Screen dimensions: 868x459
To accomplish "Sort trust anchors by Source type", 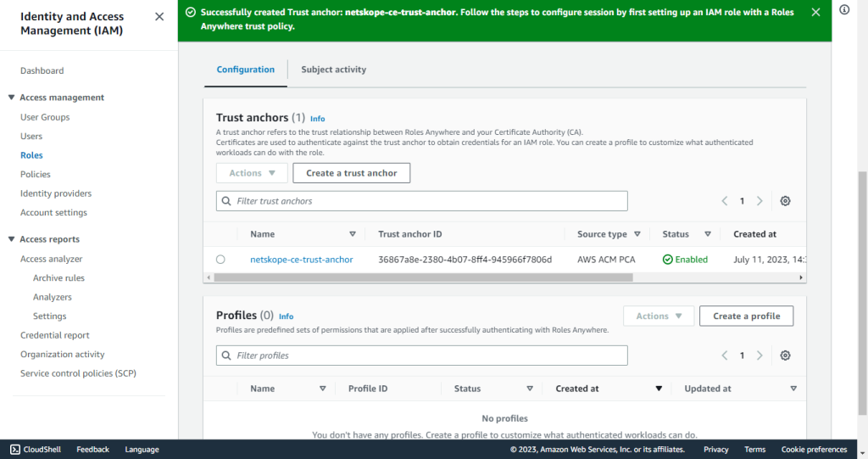I will click(637, 234).
